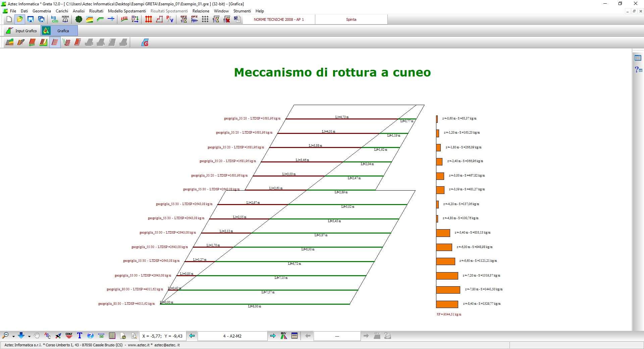
Task: Click the red G graphic icon
Action: point(145,43)
